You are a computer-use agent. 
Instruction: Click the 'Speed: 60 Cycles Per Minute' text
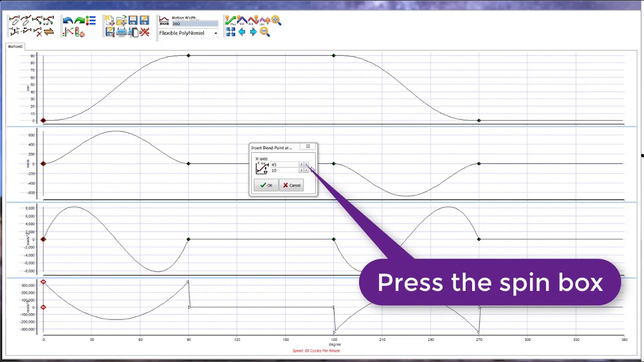coord(316,351)
